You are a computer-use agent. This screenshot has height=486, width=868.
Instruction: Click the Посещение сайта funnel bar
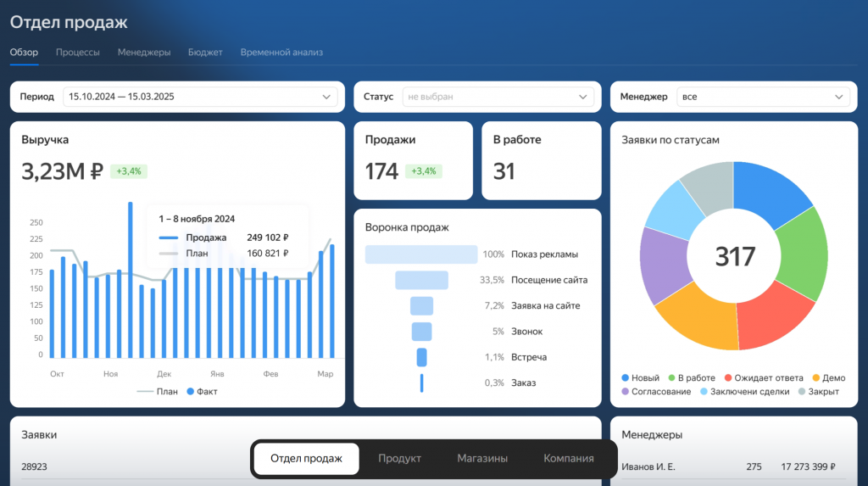tap(421, 280)
